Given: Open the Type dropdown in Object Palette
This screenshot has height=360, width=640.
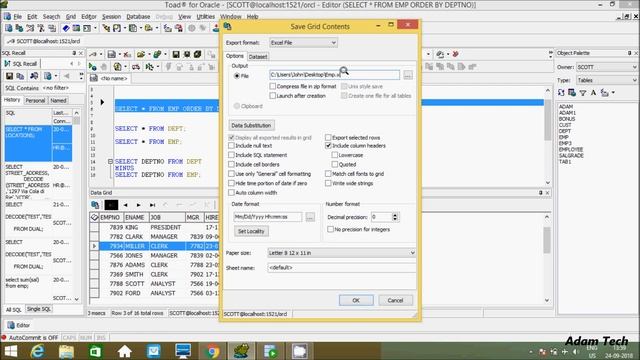Looking at the screenshot, I should click(607, 80).
